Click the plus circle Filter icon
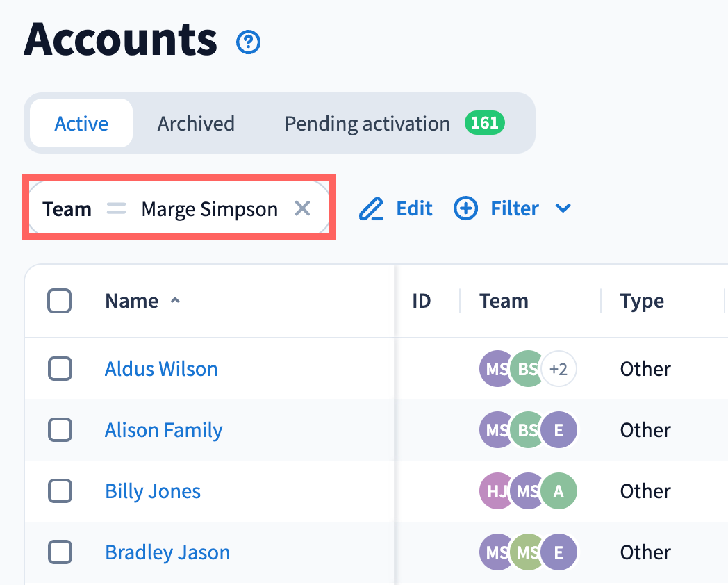This screenshot has width=728, height=585. (465, 208)
